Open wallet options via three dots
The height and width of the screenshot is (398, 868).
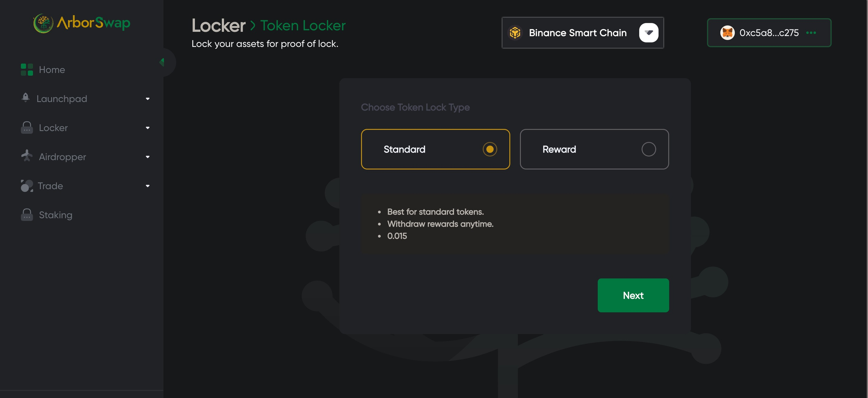point(812,33)
